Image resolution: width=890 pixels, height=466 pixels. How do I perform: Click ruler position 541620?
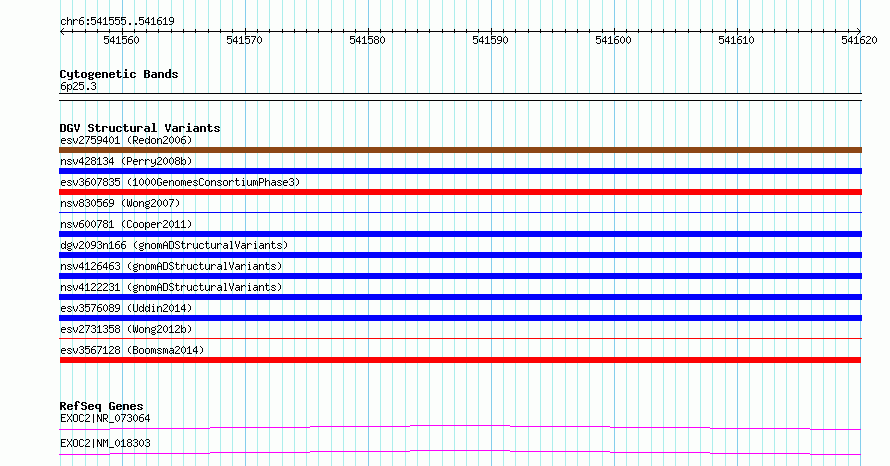[x=859, y=40]
